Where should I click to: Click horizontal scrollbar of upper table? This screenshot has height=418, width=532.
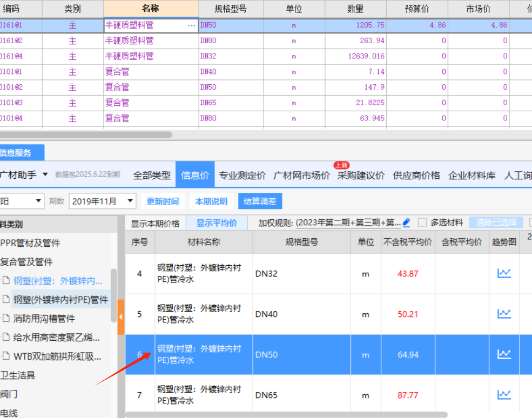pyautogui.click(x=85, y=134)
